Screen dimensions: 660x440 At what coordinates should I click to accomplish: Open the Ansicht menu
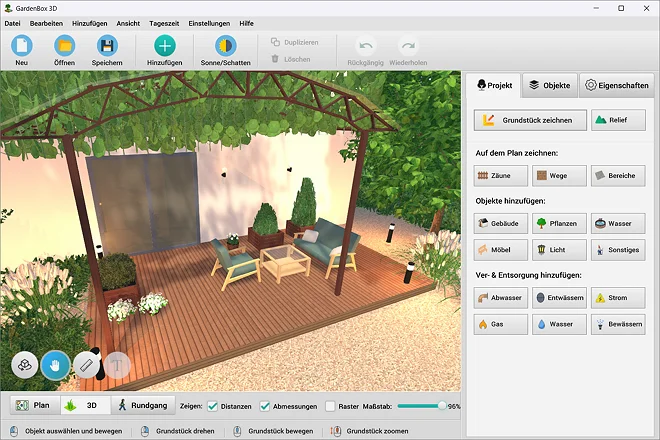click(x=128, y=24)
